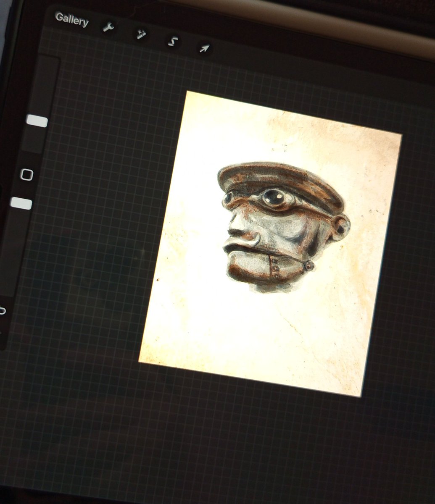Tap the brush size slider handle

click(x=37, y=121)
